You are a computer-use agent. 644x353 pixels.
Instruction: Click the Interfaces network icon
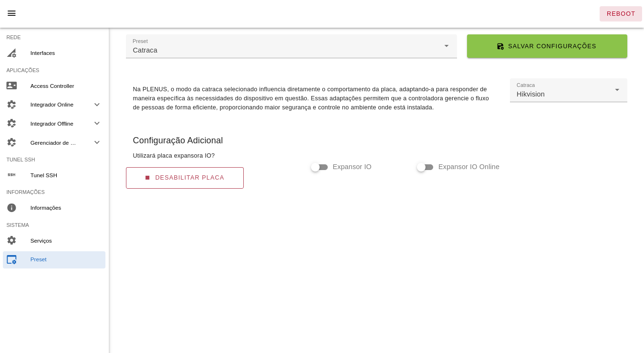point(11,53)
